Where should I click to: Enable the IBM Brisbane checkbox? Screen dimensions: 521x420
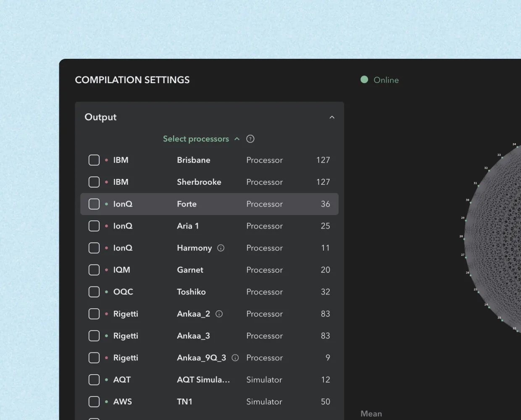(x=94, y=160)
